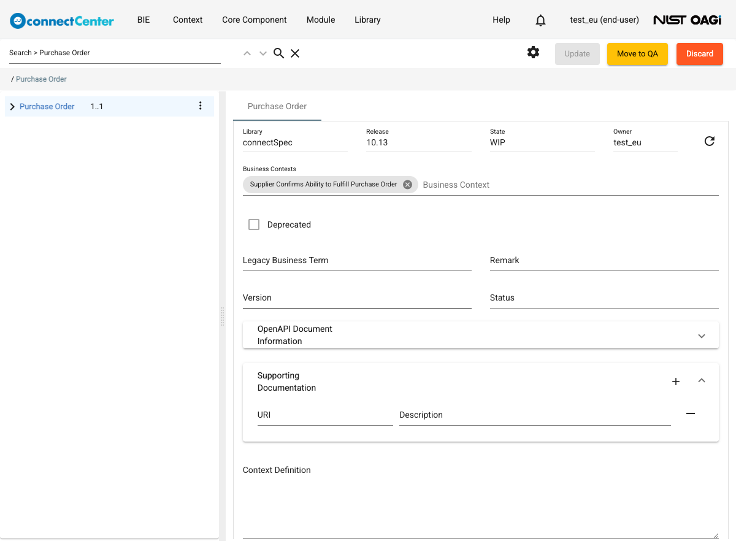The height and width of the screenshot is (560, 736).
Task: Open the Help menu
Action: coord(501,20)
